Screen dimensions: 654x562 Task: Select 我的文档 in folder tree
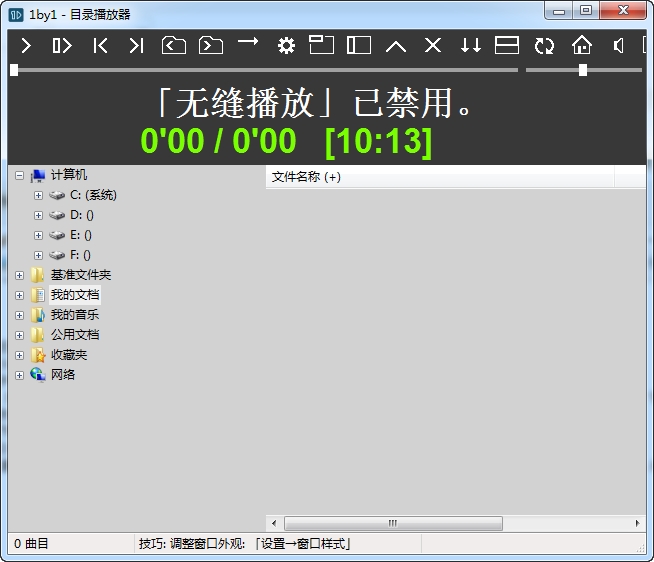[75, 295]
